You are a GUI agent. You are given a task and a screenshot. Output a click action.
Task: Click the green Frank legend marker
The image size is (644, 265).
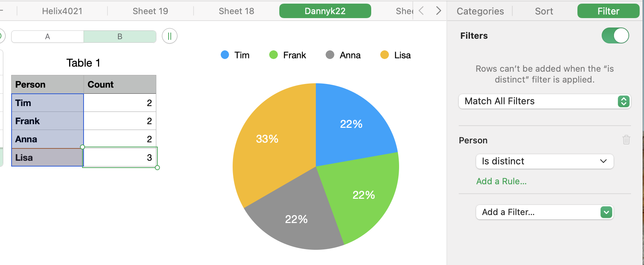(x=274, y=55)
